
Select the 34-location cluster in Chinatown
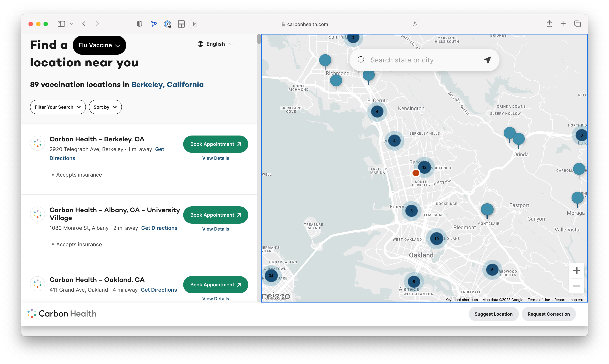click(271, 276)
